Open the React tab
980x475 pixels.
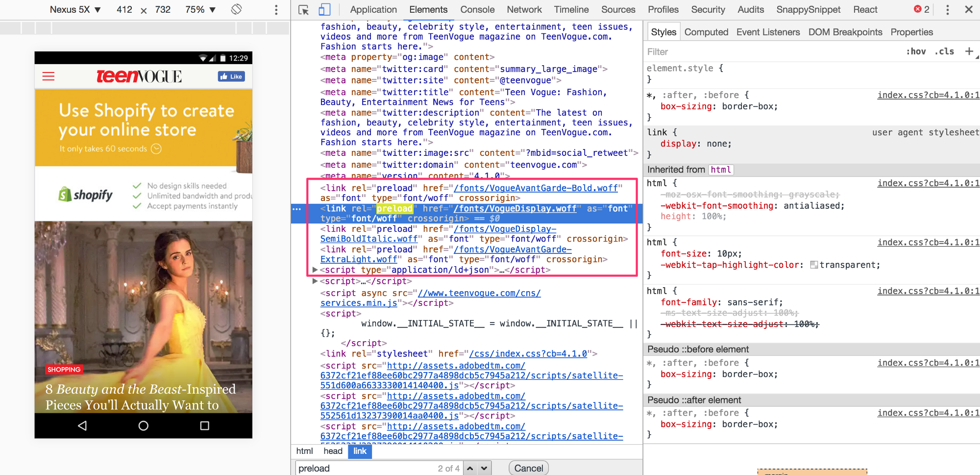pyautogui.click(x=865, y=10)
